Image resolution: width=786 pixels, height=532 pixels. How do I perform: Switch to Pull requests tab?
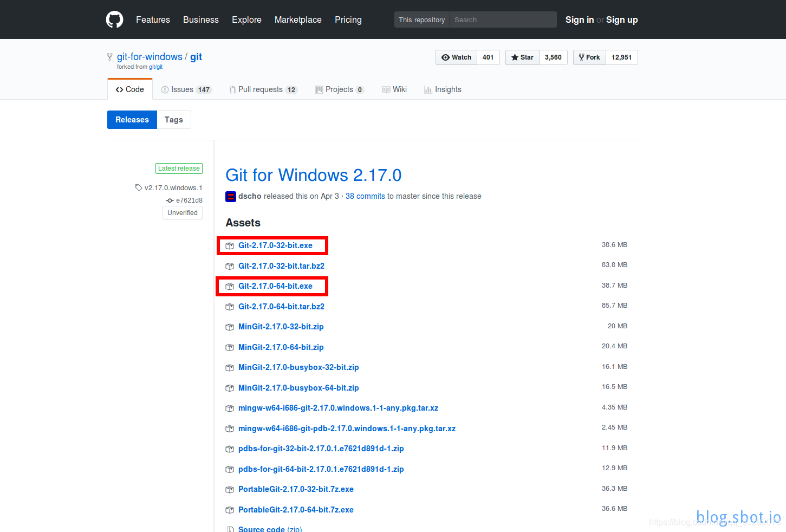tap(263, 89)
